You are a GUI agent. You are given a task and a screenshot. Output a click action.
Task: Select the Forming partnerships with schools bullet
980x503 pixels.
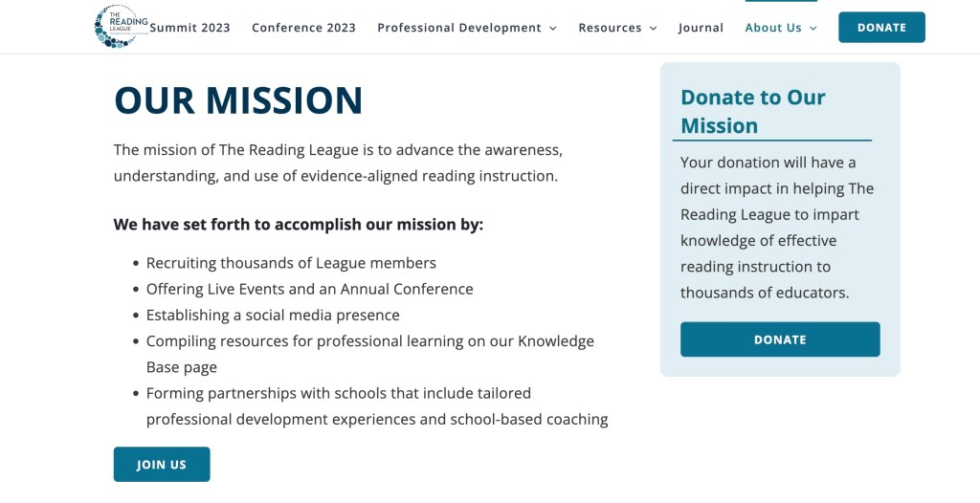tap(376, 405)
